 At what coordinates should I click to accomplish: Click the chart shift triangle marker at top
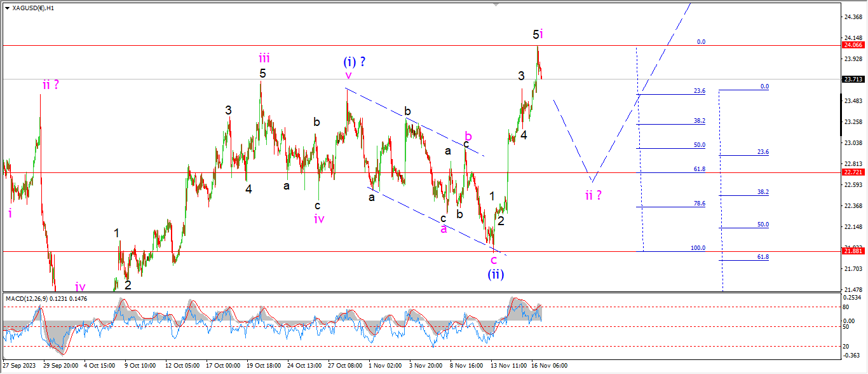click(498, 5)
